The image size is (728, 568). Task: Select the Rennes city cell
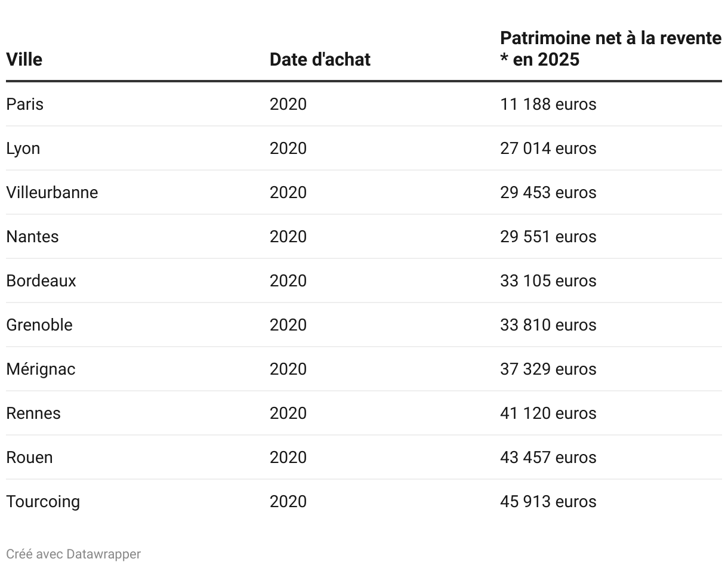click(x=33, y=413)
